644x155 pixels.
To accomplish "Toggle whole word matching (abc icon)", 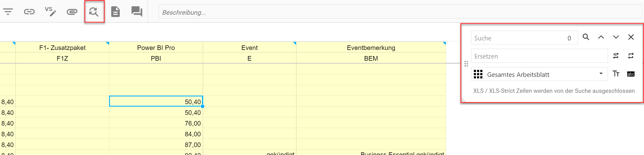I will tap(631, 74).
